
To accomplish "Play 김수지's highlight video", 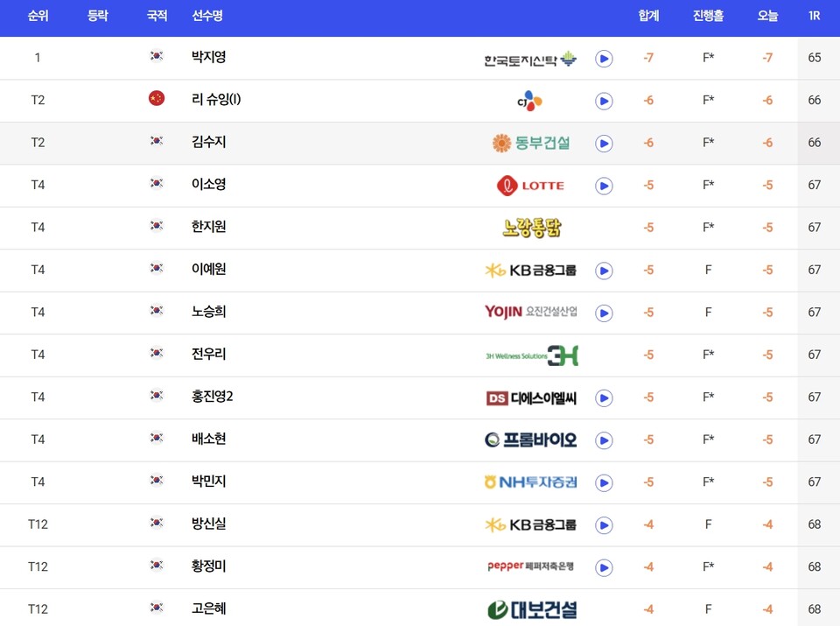I will point(604,143).
